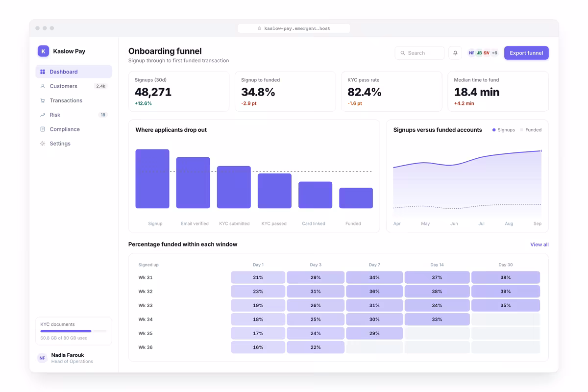Screen dimensions: 588x392
Task: Open Dashboard in the sidebar
Action: [x=73, y=72]
